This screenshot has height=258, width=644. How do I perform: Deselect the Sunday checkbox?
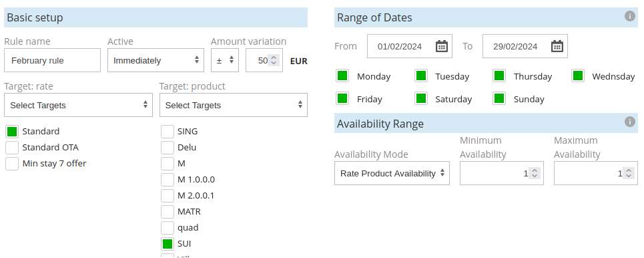[499, 98]
